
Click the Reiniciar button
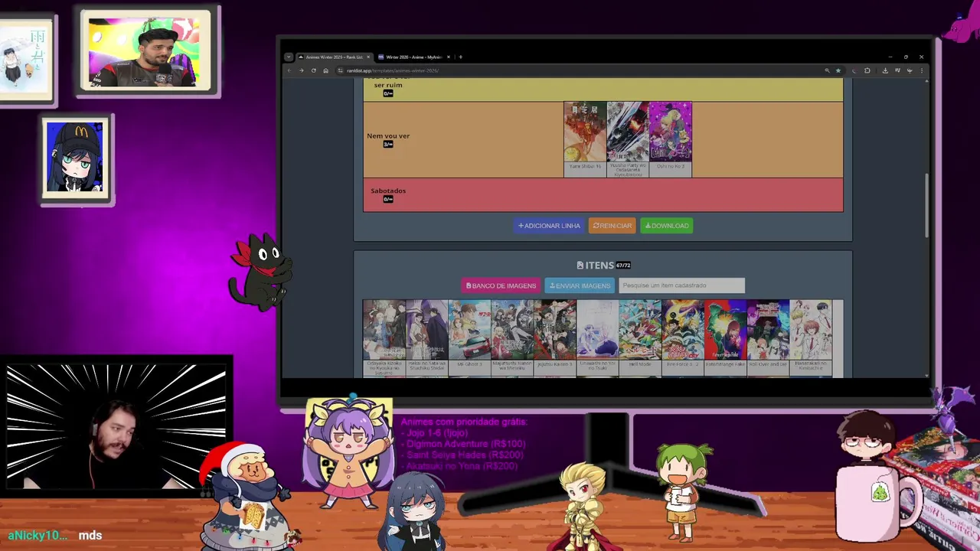tap(612, 226)
